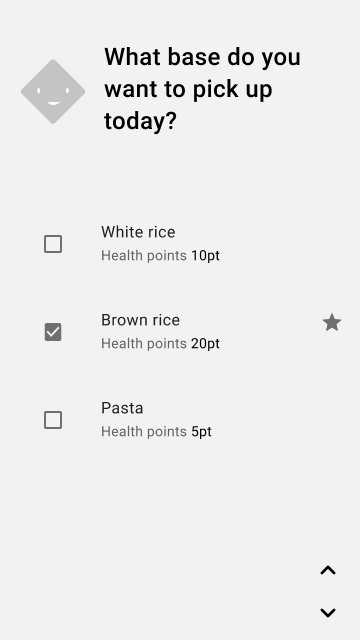Check the White rice checkbox
The image size is (360, 640).
(53, 244)
